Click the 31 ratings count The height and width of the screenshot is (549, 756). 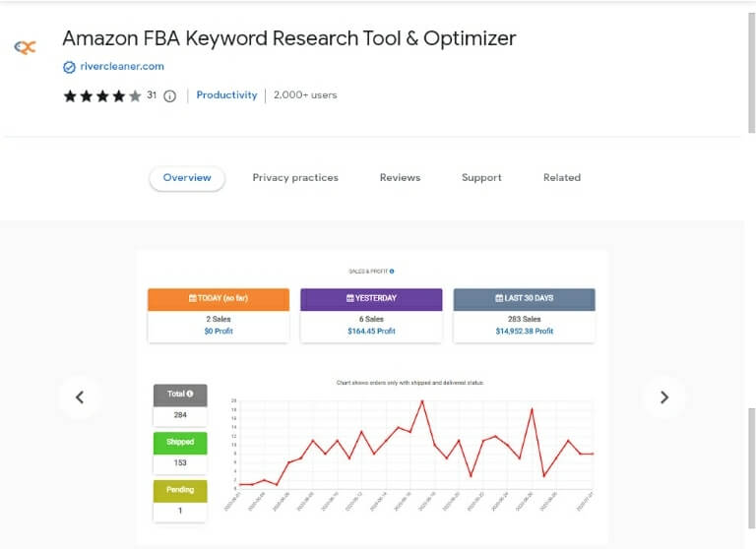[x=152, y=95]
